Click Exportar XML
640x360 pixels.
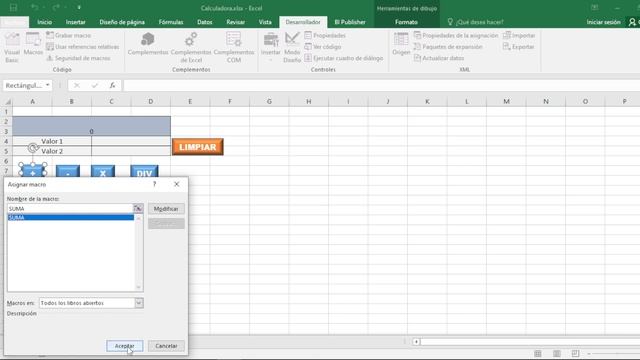tap(518, 47)
